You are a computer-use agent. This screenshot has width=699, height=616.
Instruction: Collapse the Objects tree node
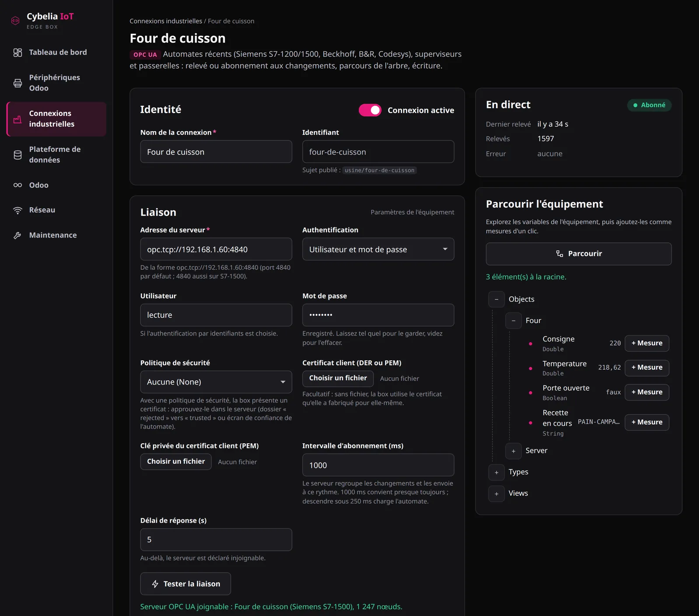(496, 299)
